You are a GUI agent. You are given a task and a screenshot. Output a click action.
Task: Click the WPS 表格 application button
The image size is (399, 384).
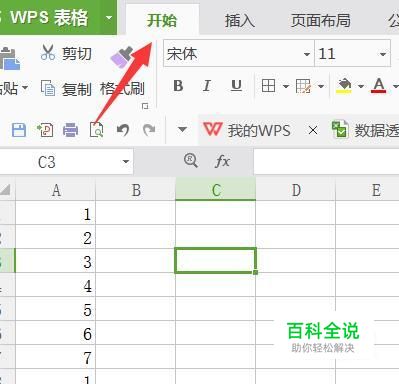point(48,17)
